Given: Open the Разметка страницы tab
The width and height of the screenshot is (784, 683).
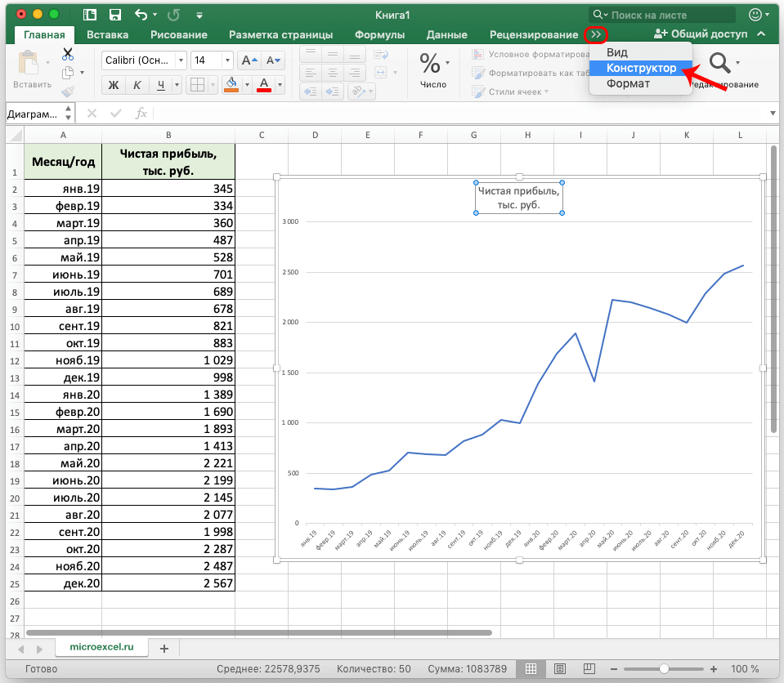Looking at the screenshot, I should (x=280, y=34).
